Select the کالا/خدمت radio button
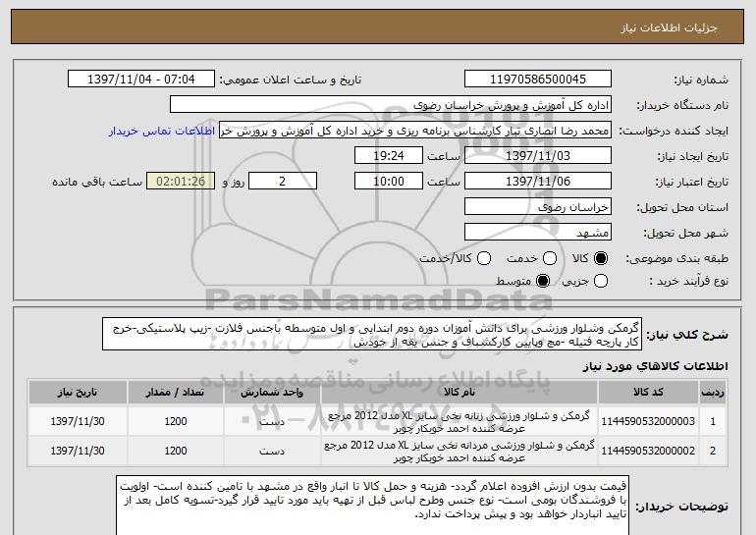756x535 pixels. 484,259
